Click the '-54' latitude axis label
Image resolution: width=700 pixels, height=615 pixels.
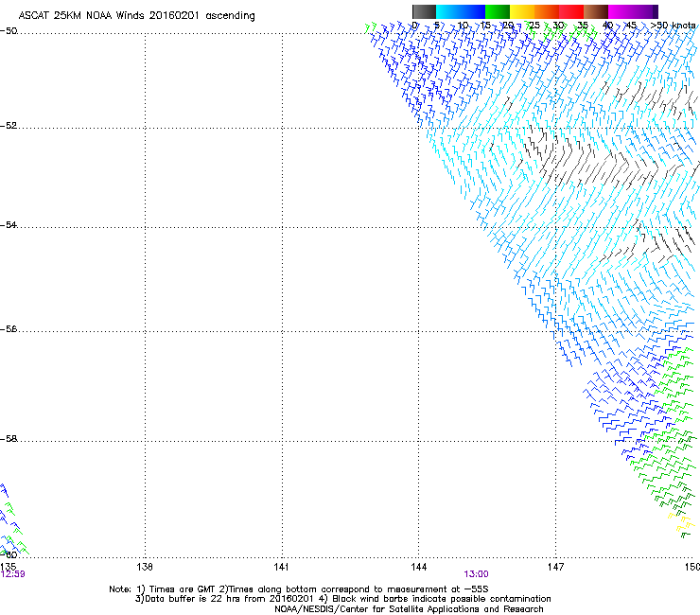click(x=9, y=224)
